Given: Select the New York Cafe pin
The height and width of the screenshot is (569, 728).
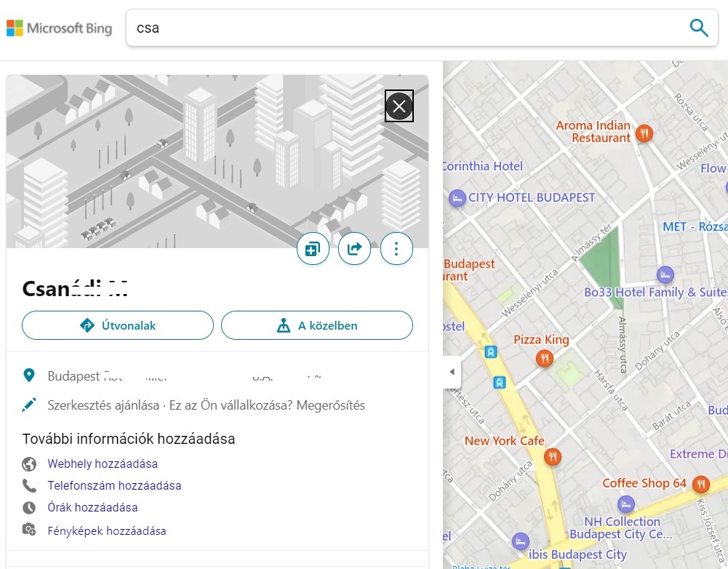Looking at the screenshot, I should pyautogui.click(x=552, y=457).
